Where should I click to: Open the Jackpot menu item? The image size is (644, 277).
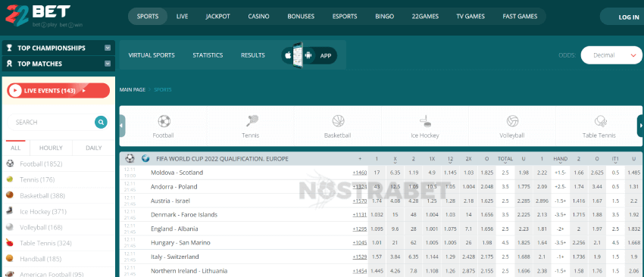[217, 17]
